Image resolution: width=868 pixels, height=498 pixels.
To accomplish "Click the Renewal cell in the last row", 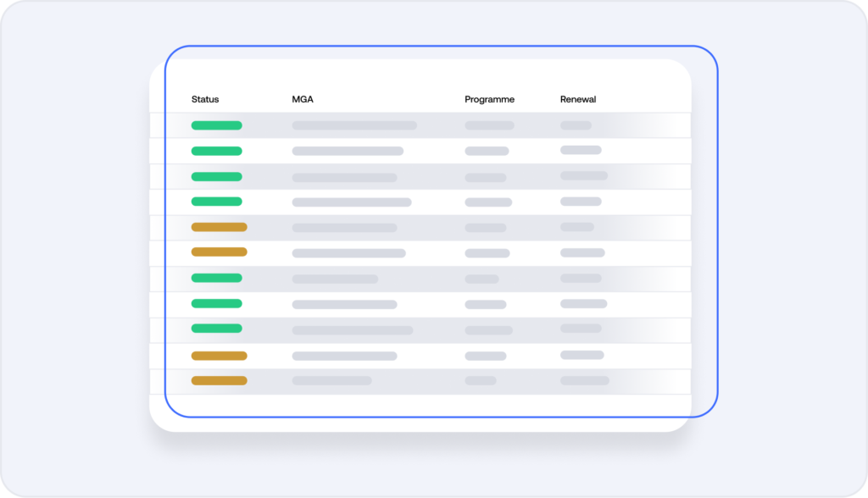I will (584, 380).
